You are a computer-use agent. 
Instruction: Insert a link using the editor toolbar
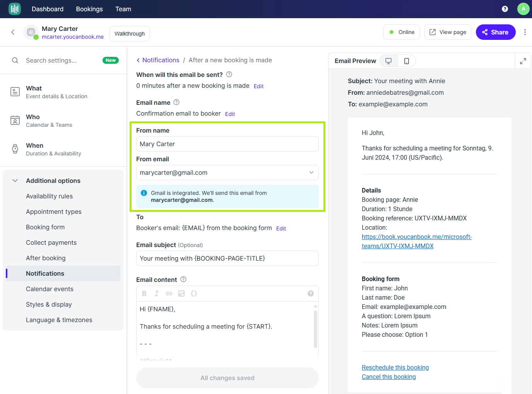[x=169, y=293]
